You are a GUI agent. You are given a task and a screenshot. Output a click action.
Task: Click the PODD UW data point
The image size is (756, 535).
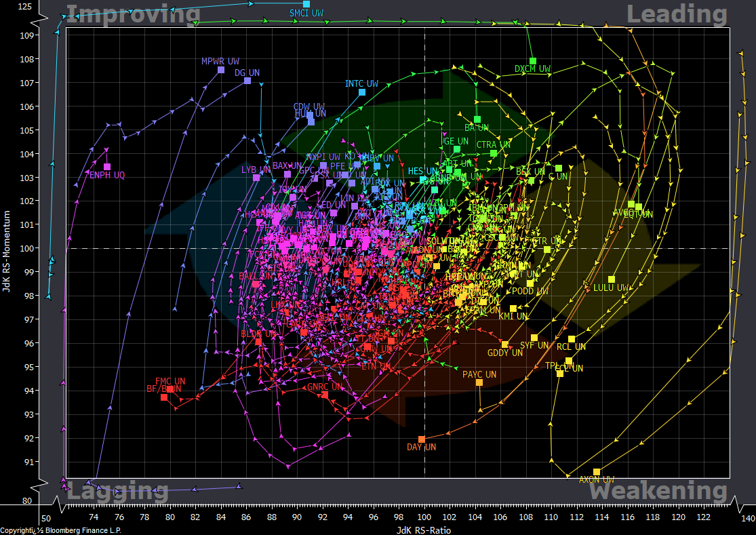point(530,283)
